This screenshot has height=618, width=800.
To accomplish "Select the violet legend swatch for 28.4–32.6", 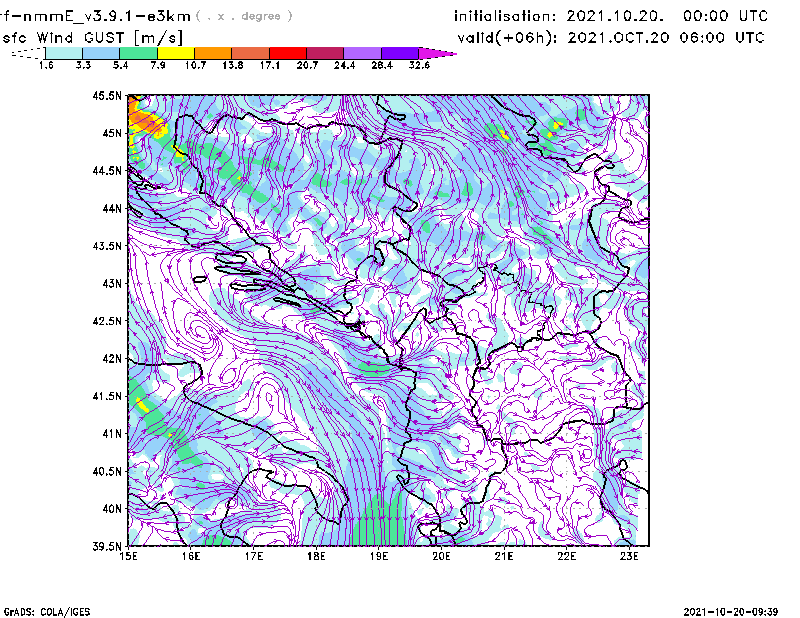I will pos(399,53).
